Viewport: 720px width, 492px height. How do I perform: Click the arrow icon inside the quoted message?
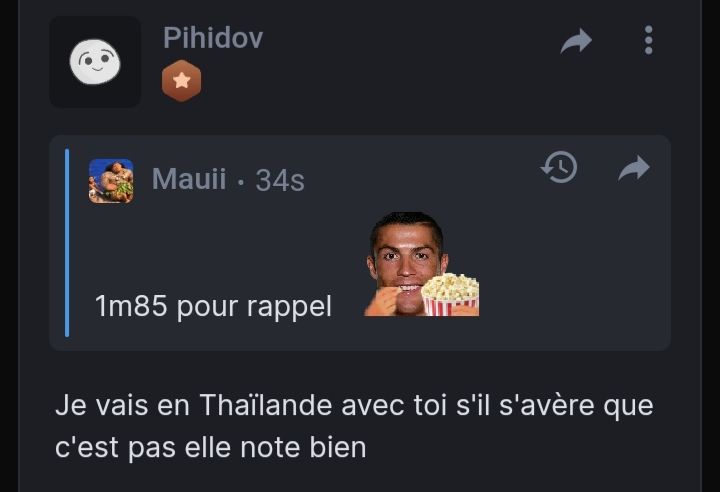point(634,168)
